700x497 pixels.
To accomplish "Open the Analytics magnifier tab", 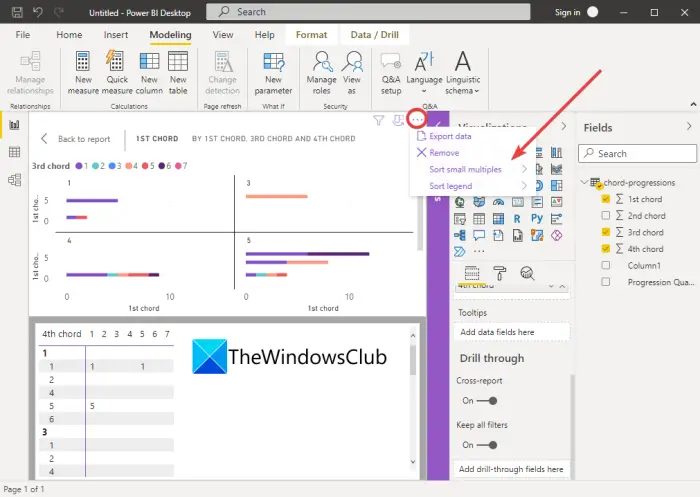I will click(527, 272).
